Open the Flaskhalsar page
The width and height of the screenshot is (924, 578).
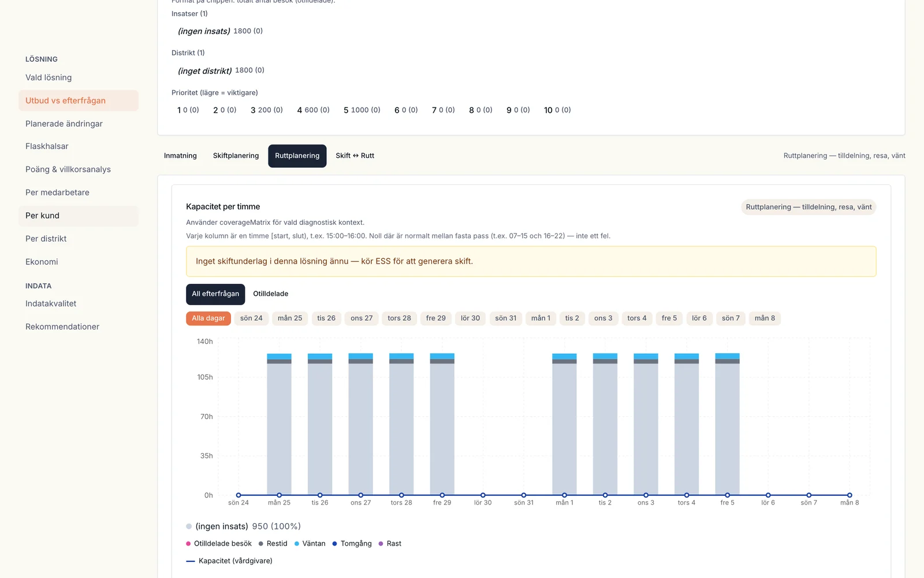coord(79,146)
